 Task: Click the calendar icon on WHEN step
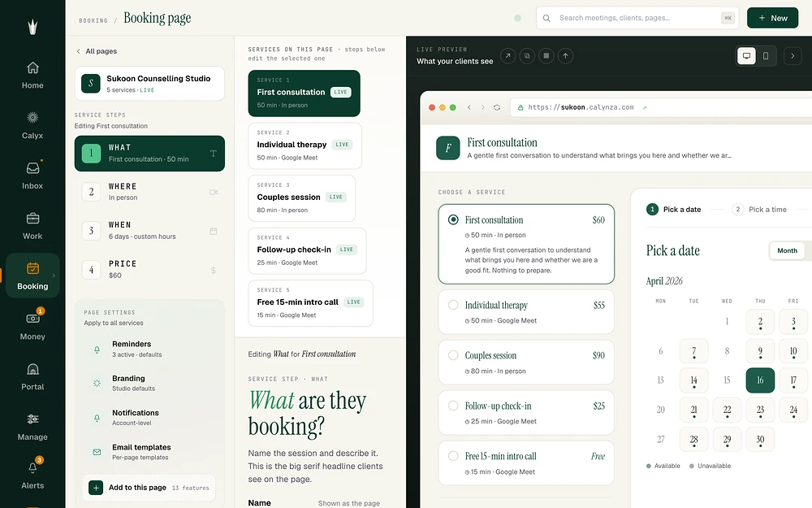213,231
